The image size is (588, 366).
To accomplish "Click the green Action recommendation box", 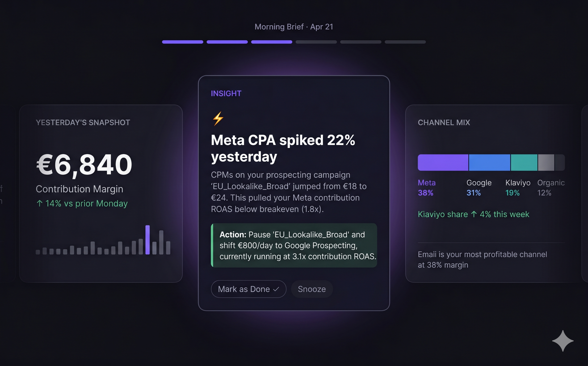I will click(x=294, y=245).
